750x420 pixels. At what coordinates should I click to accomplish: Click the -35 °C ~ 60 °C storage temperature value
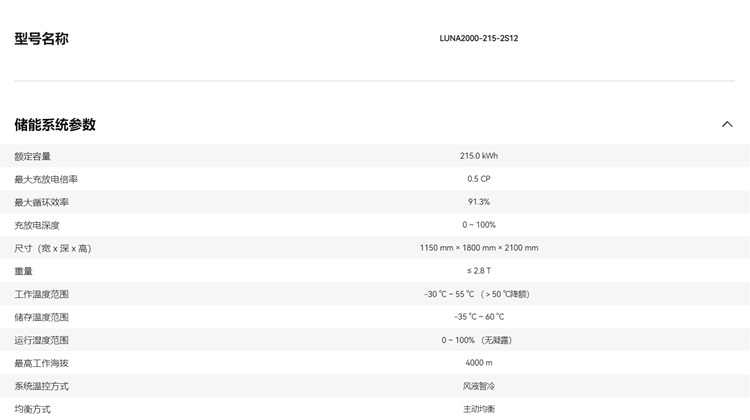[478, 317]
